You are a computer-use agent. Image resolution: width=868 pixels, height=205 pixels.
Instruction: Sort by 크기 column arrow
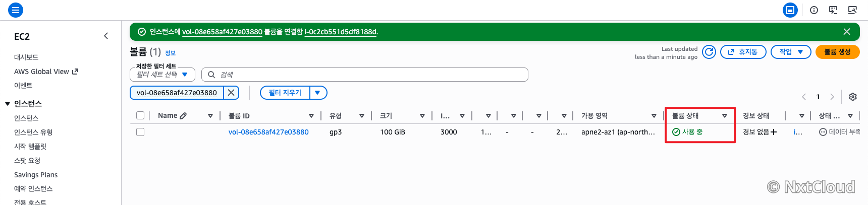tap(422, 116)
